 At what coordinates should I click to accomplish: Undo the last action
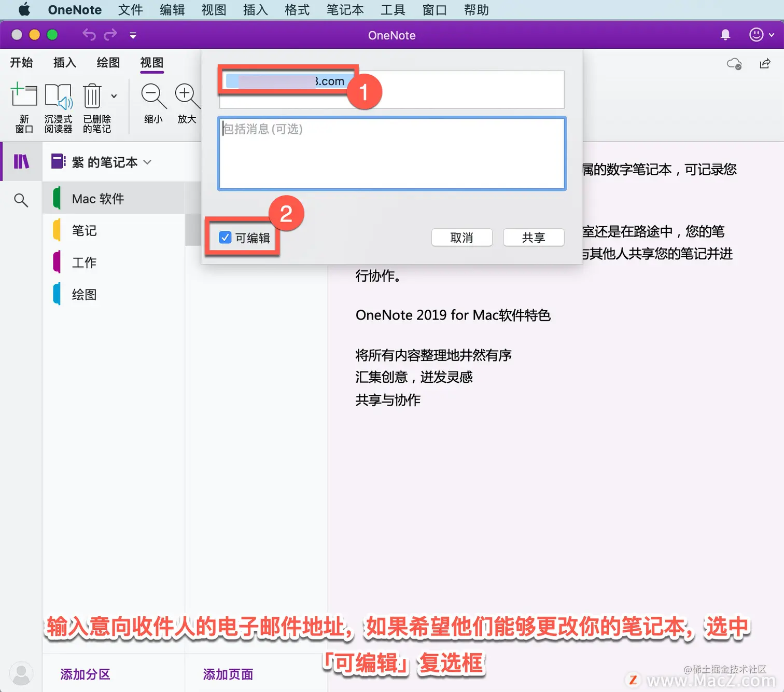89,35
